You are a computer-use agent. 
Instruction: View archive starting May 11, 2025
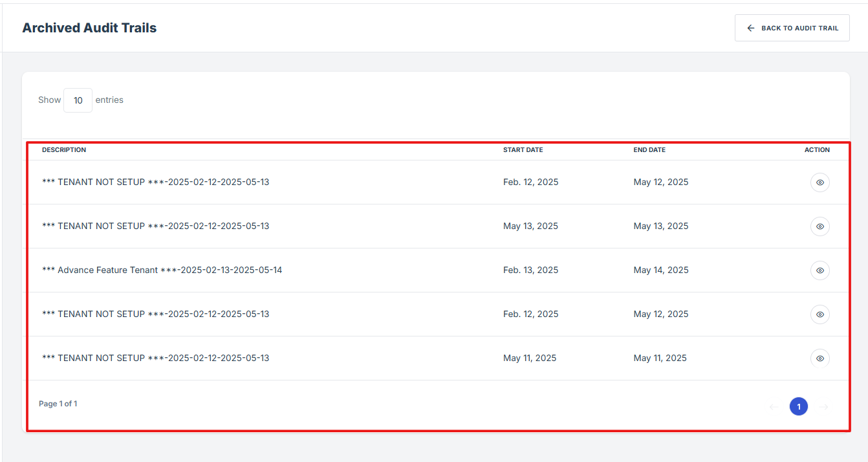point(819,358)
